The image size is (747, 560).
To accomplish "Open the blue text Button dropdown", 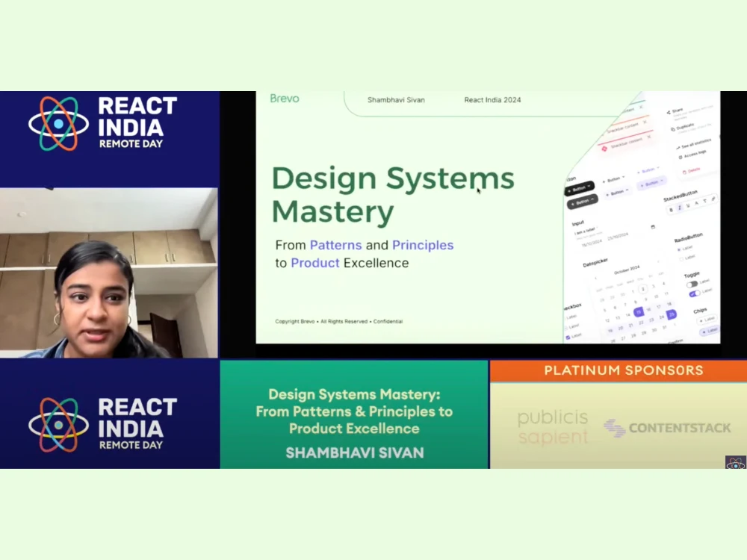I will coord(648,170).
